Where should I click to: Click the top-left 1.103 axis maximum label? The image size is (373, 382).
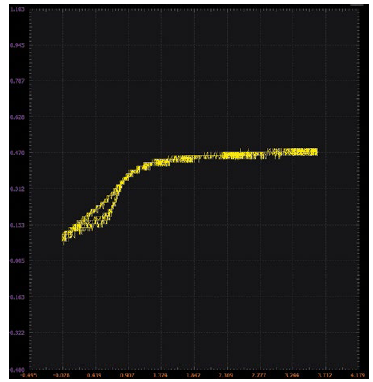(x=16, y=9)
